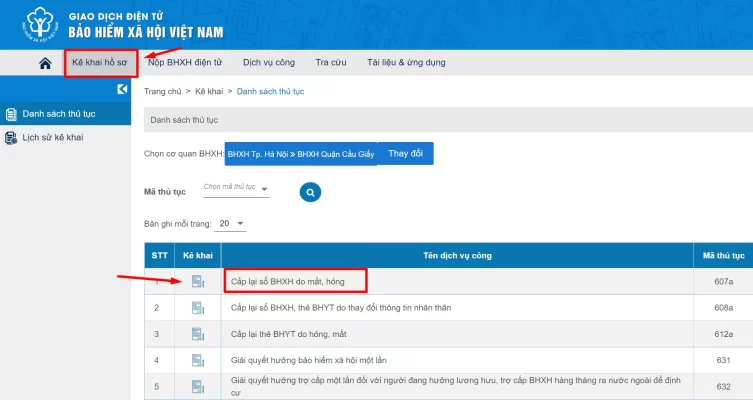
Task: Open the records per page dropdown
Action: pyautogui.click(x=231, y=223)
